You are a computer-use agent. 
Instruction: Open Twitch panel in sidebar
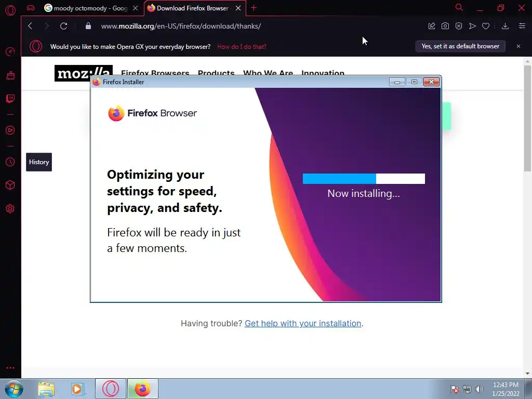pos(10,99)
